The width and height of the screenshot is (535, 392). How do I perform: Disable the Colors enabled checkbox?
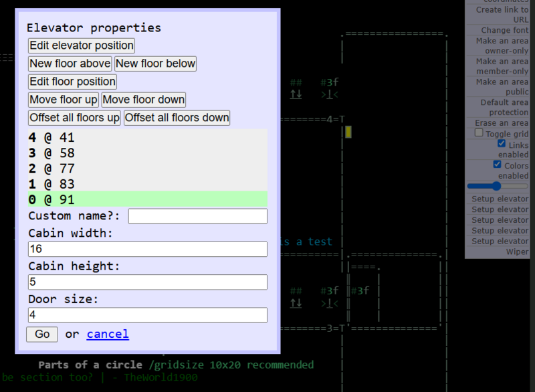tap(497, 164)
